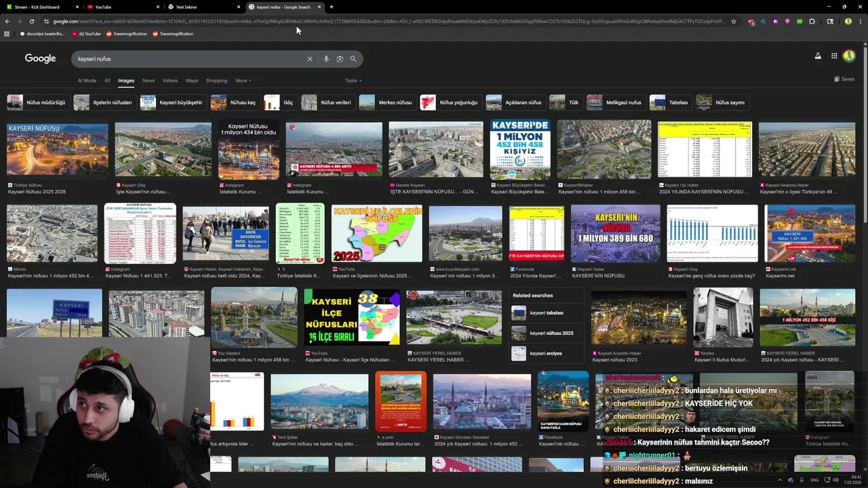
Task: Open the Google account avatar
Action: (x=849, y=56)
